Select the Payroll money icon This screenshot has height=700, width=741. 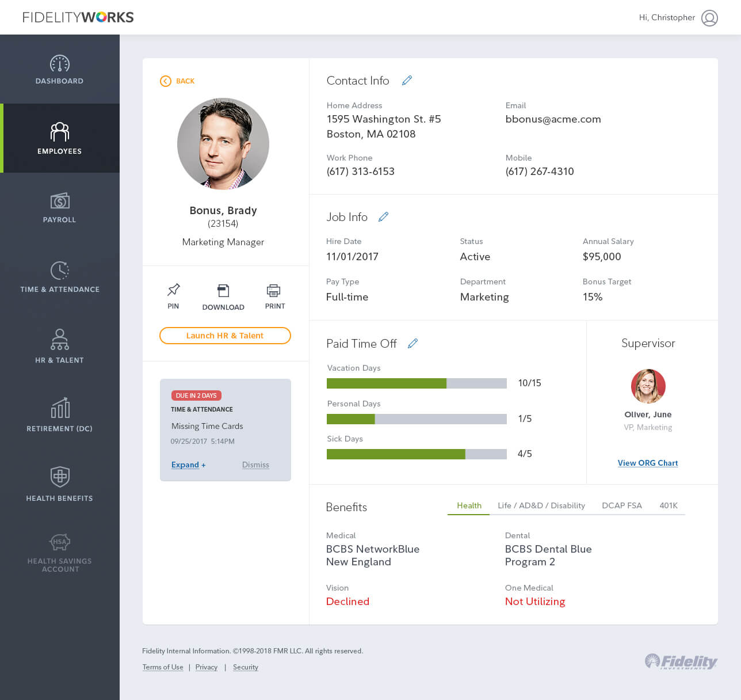pos(59,201)
